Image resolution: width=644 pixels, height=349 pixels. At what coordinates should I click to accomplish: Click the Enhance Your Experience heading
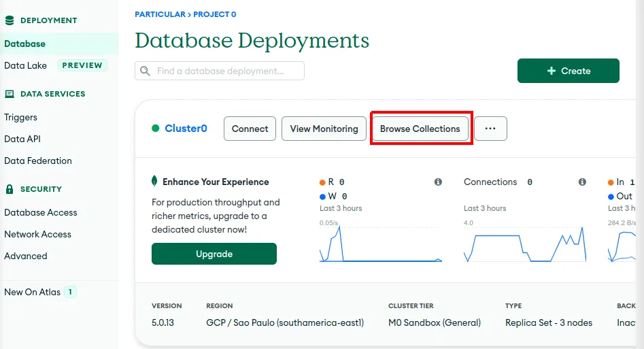point(216,182)
